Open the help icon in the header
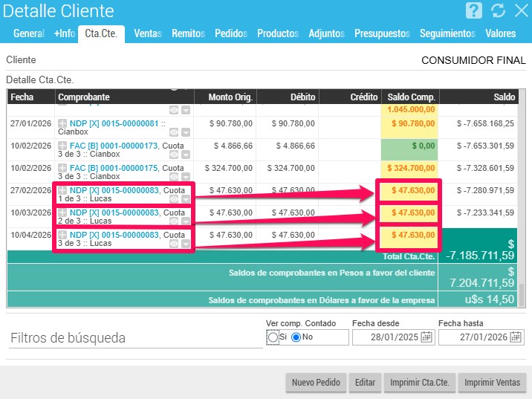532x399 pixels. click(x=474, y=10)
